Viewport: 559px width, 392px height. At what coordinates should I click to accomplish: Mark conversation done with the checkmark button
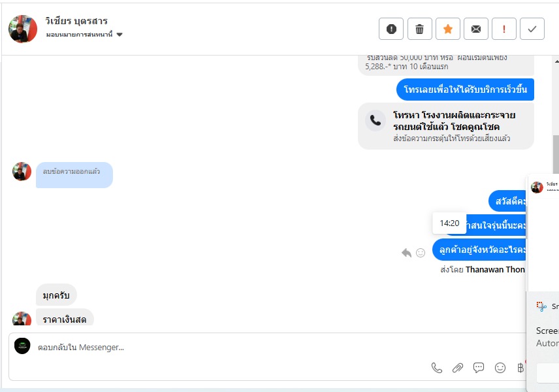coord(532,29)
